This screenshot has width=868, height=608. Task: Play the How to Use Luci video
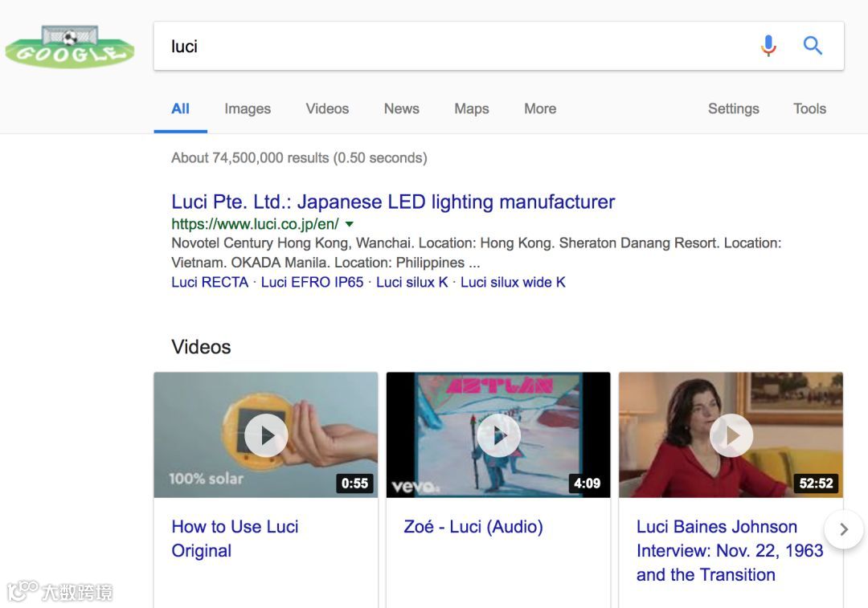coord(266,435)
